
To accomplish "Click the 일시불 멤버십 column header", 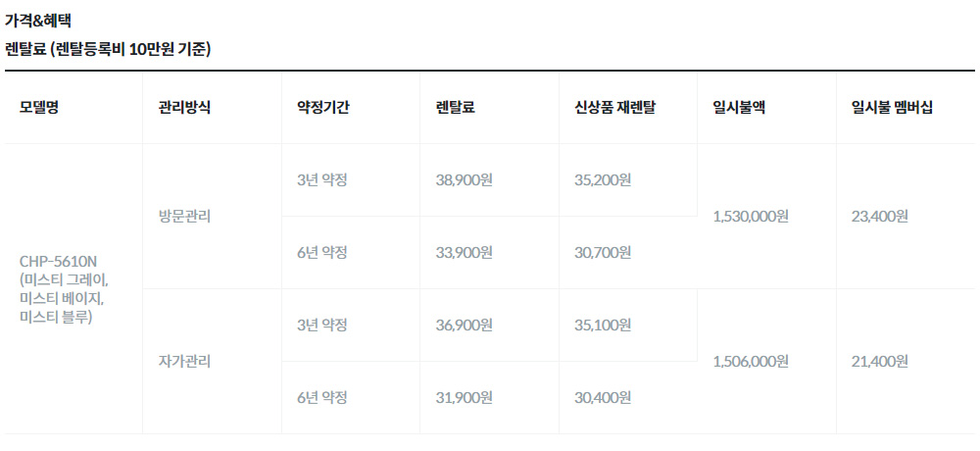I will pos(893,108).
